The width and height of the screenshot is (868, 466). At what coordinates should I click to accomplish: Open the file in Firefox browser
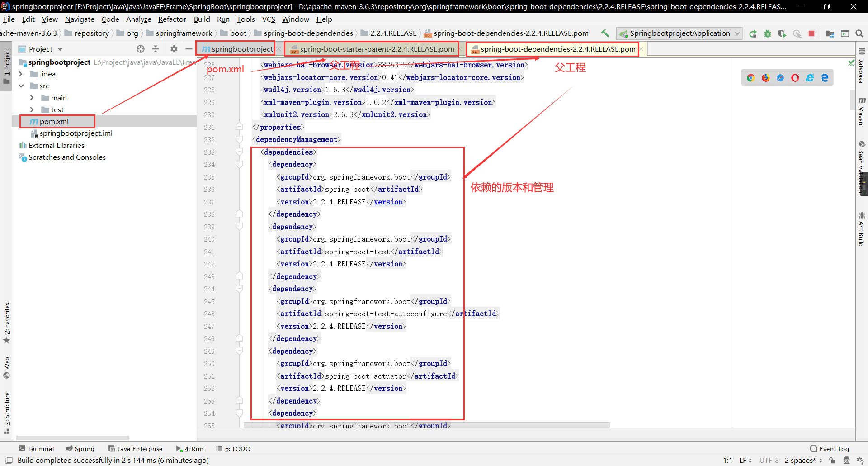pos(766,78)
